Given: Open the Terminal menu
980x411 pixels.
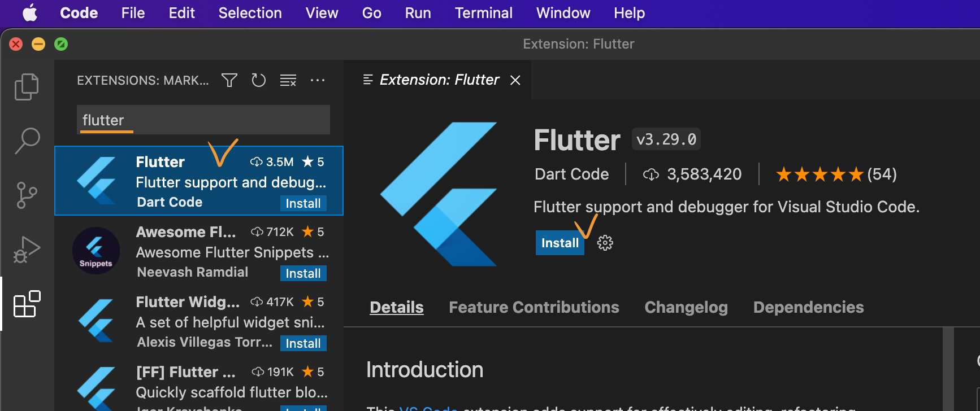Looking at the screenshot, I should coord(483,13).
